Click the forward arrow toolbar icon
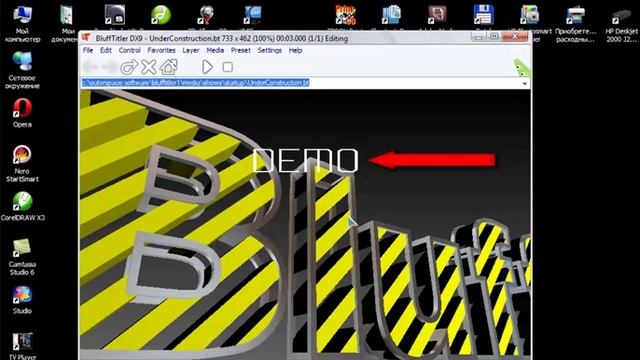Image resolution: width=640 pixels, height=360 pixels. click(109, 67)
